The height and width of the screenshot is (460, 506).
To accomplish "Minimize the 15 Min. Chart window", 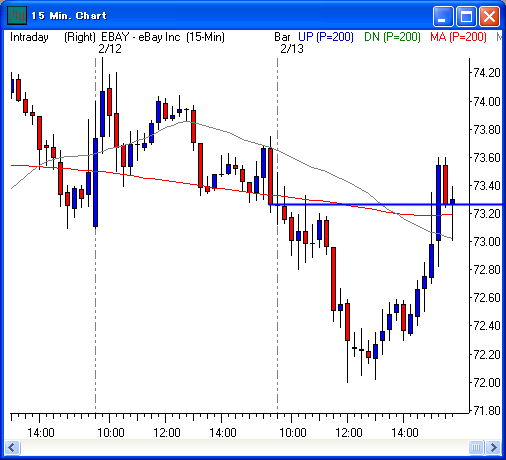I will pos(443,16).
